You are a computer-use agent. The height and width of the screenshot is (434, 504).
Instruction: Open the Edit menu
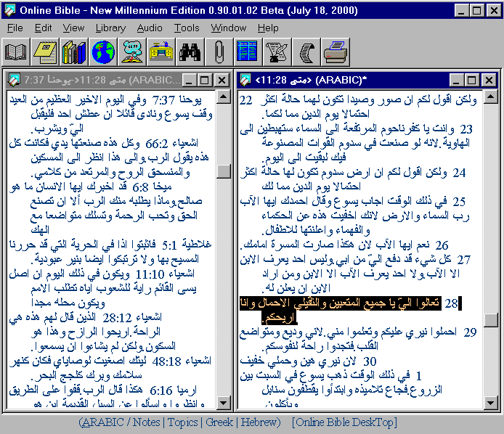pyautogui.click(x=43, y=28)
